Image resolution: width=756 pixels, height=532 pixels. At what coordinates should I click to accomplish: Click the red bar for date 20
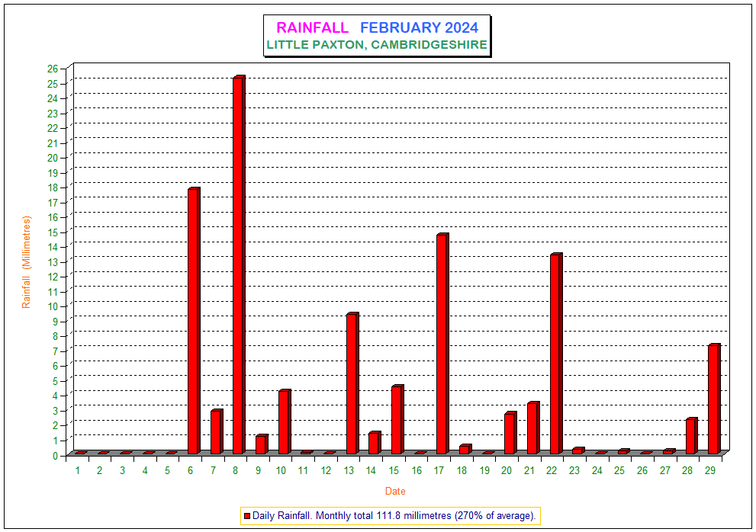pos(510,433)
